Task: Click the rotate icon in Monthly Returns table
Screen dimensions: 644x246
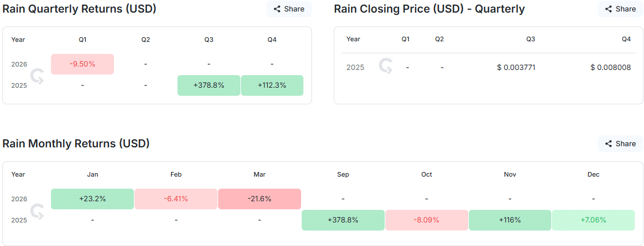Action: (38, 210)
